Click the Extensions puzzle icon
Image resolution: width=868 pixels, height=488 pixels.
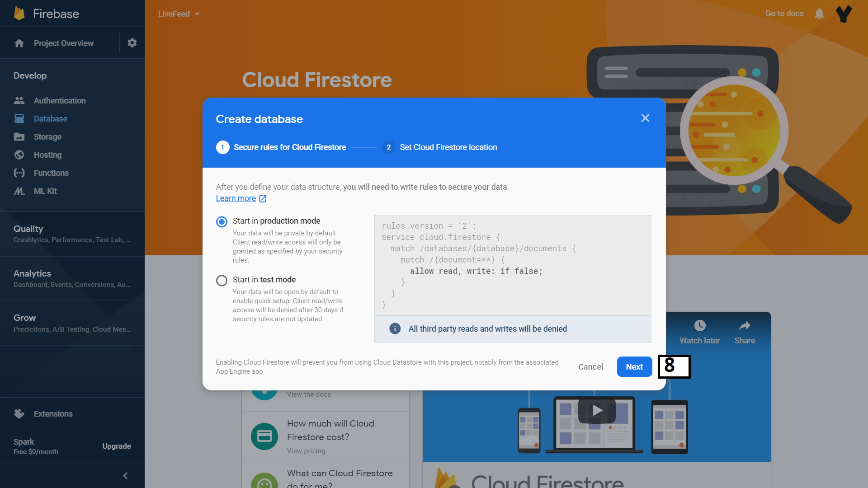click(19, 413)
